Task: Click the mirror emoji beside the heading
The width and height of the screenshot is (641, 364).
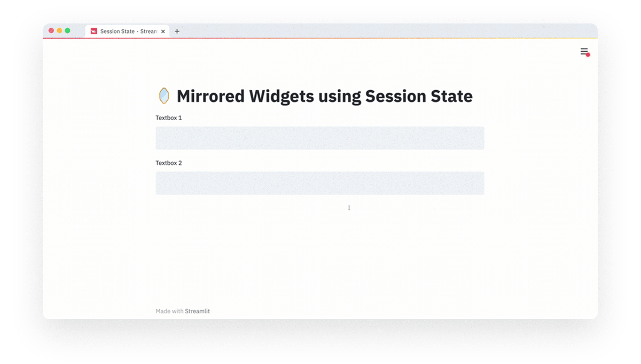Action: [x=164, y=96]
